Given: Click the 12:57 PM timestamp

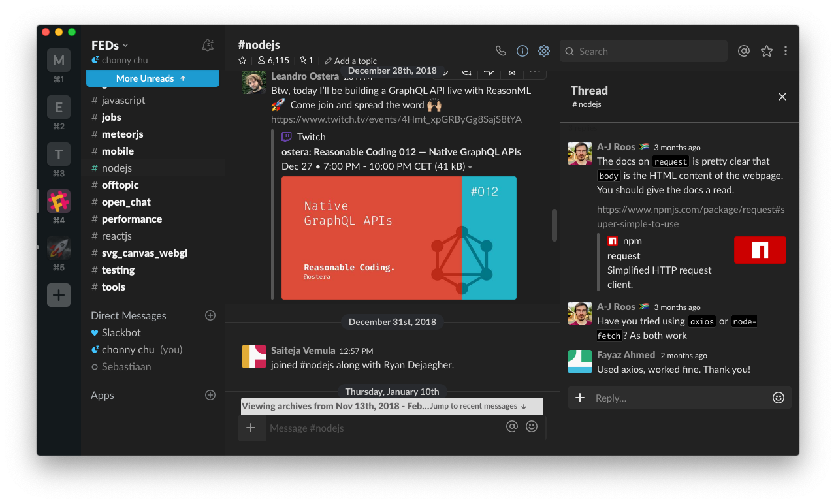Looking at the screenshot, I should coord(357,351).
